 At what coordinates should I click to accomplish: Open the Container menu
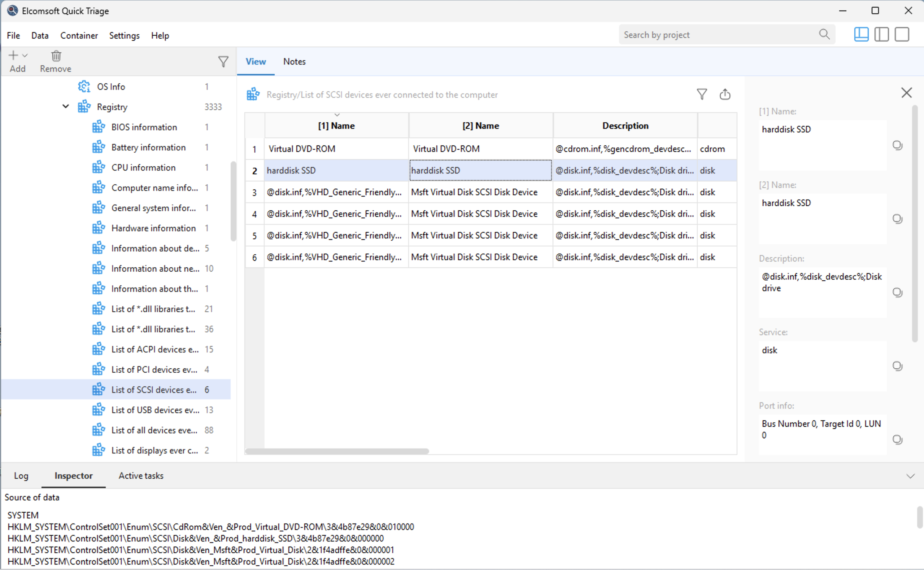[x=79, y=35]
